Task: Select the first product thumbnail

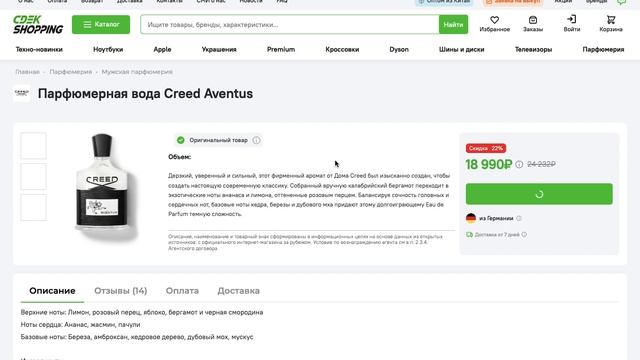Action: (33, 146)
